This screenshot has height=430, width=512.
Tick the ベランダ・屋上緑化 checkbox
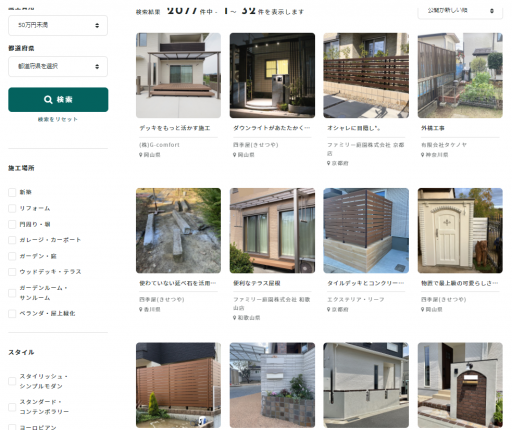pyautogui.click(x=12, y=314)
